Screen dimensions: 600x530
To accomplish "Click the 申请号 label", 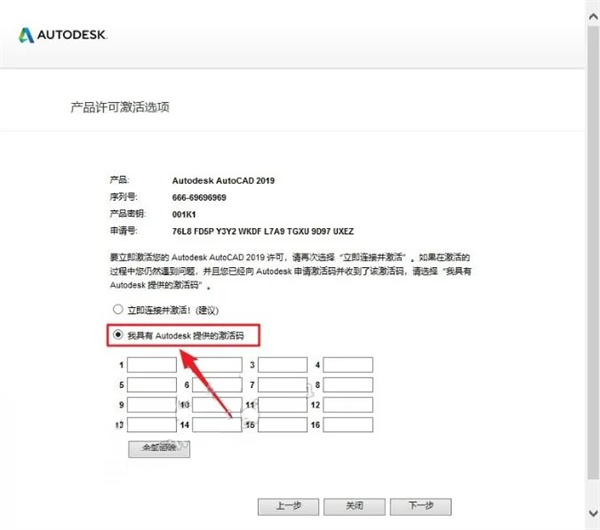I will [123, 230].
